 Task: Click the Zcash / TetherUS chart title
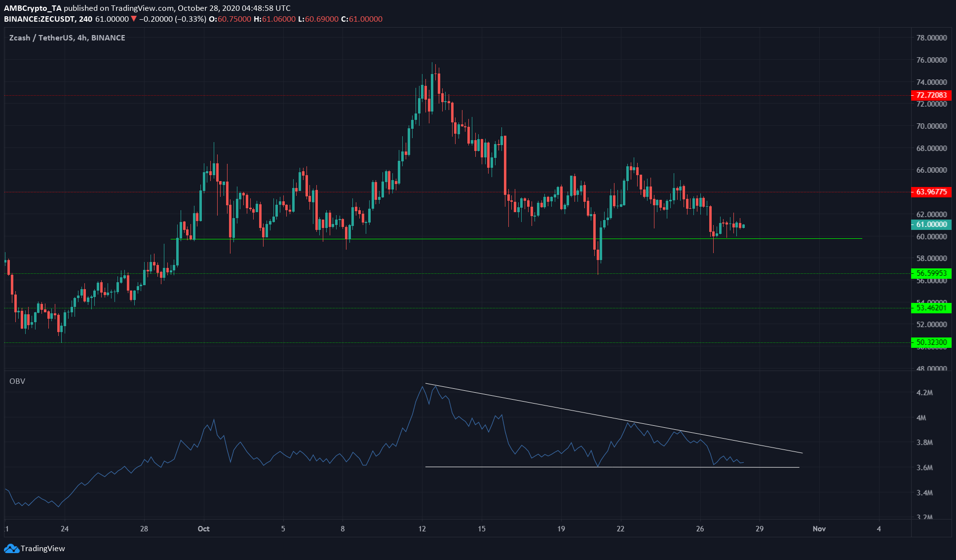67,38
